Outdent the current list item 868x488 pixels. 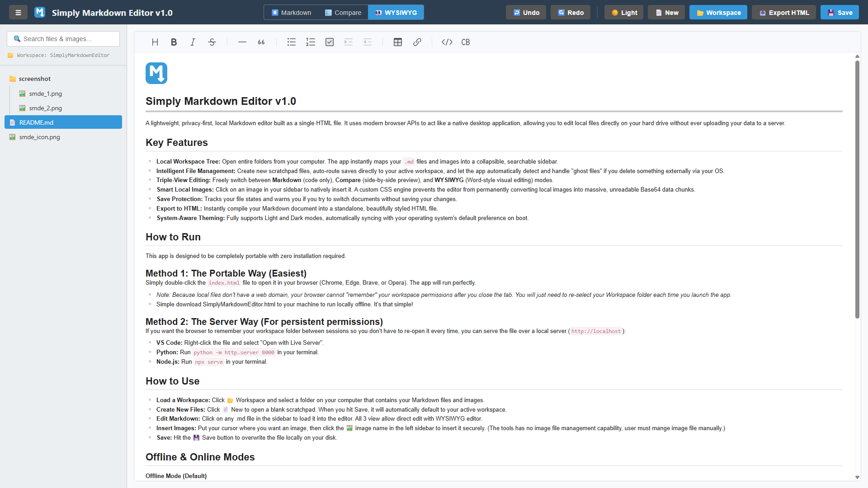coord(368,42)
